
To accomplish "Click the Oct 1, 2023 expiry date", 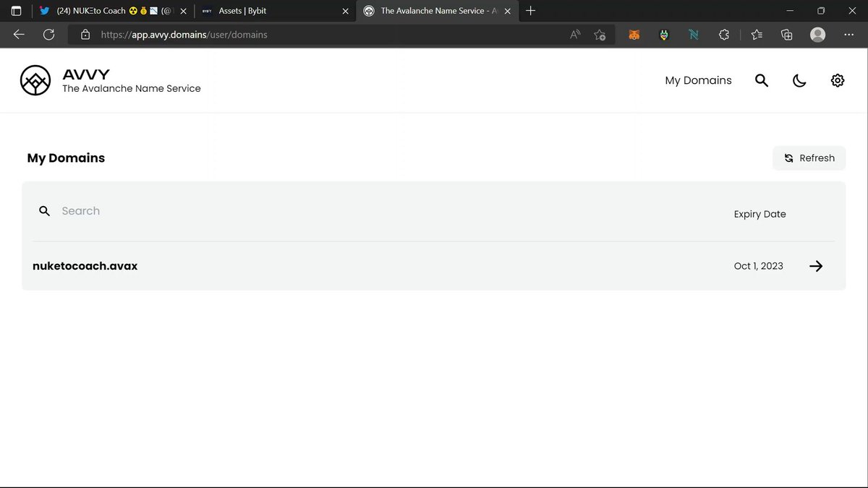I will coord(758,266).
